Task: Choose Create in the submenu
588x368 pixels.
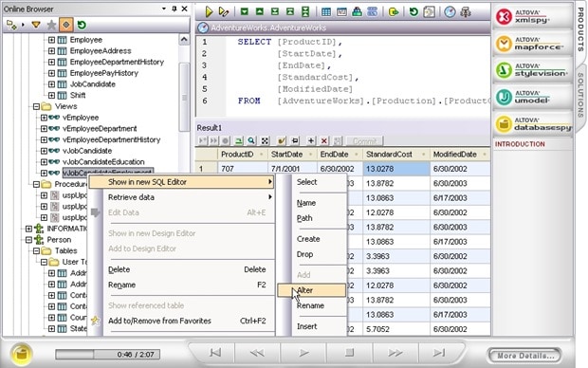Action: (308, 239)
